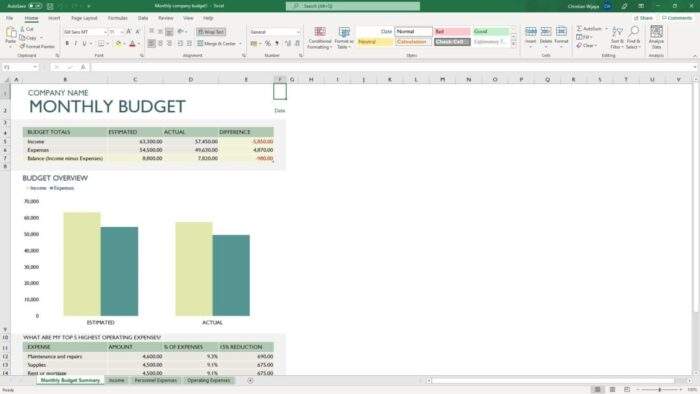Expand the font name dropdown
700x394 pixels.
[105, 32]
